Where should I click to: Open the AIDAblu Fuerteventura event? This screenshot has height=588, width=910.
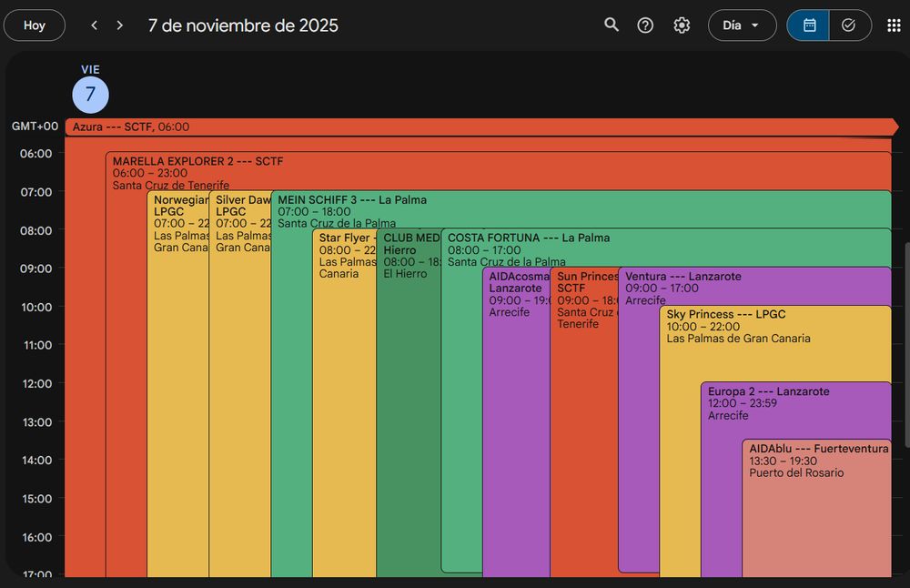816,508
